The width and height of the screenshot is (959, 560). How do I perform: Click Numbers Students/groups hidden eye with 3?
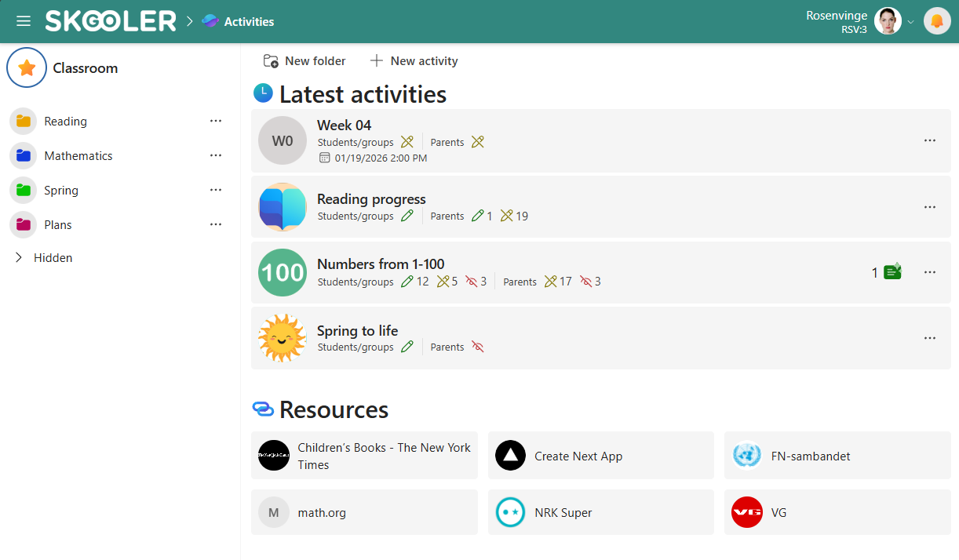click(x=471, y=282)
